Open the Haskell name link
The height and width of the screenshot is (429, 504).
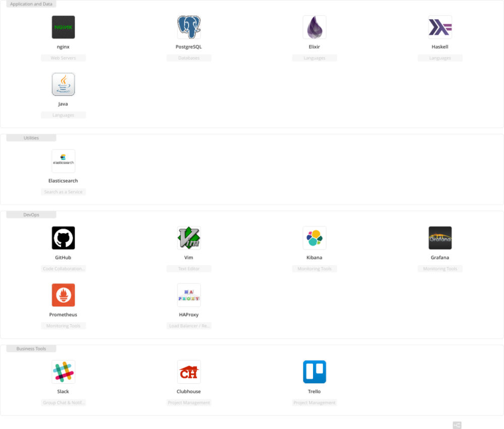(x=440, y=47)
